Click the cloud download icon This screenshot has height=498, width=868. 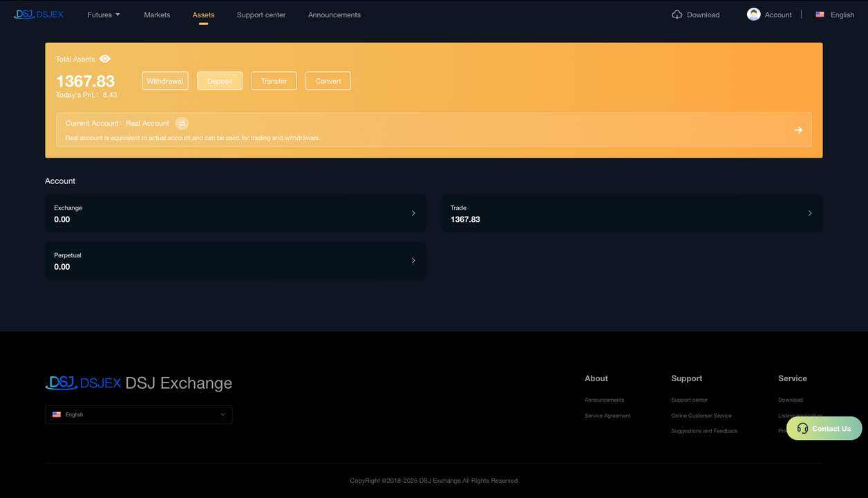point(677,15)
